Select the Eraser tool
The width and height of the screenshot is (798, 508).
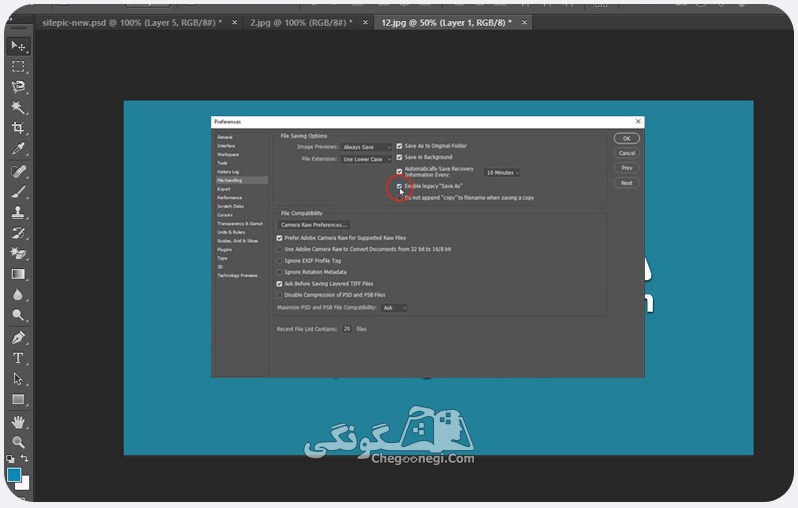(18, 253)
